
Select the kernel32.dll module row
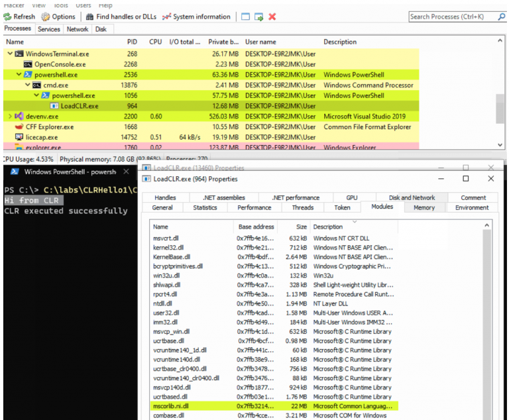pyautogui.click(x=274, y=248)
